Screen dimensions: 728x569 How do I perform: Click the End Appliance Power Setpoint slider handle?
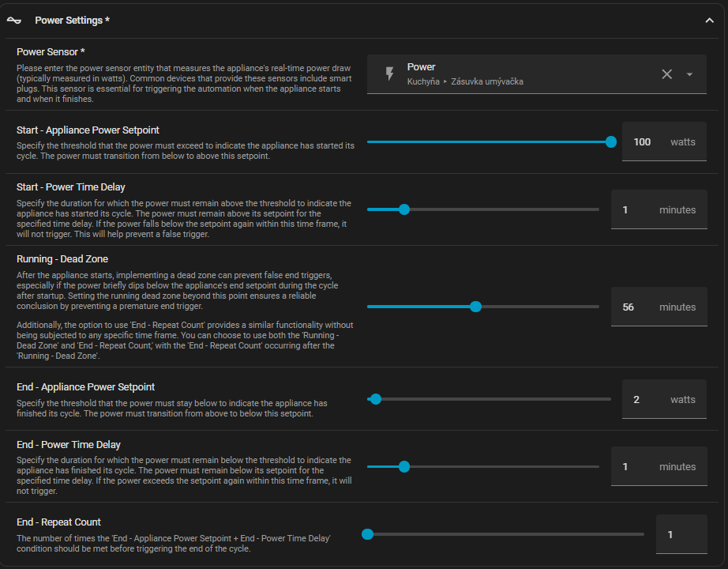tap(376, 399)
